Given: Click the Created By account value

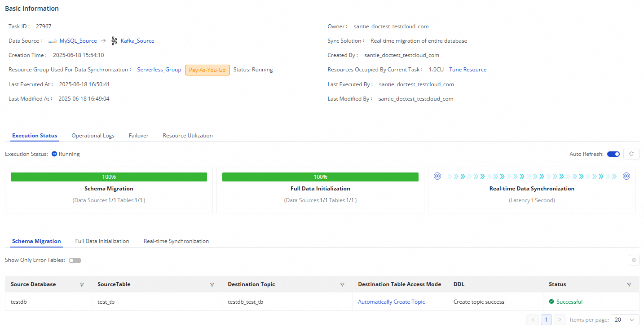Looking at the screenshot, I should [x=402, y=55].
